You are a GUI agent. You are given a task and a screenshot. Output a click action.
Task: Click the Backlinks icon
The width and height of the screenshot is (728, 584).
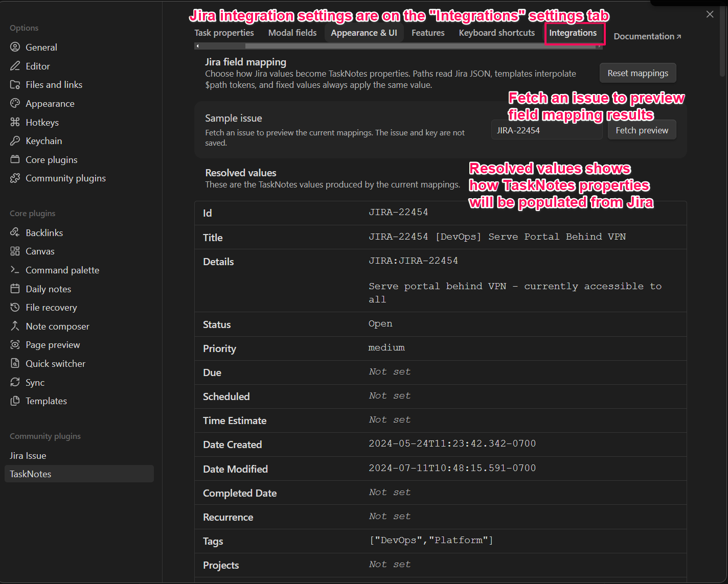15,232
